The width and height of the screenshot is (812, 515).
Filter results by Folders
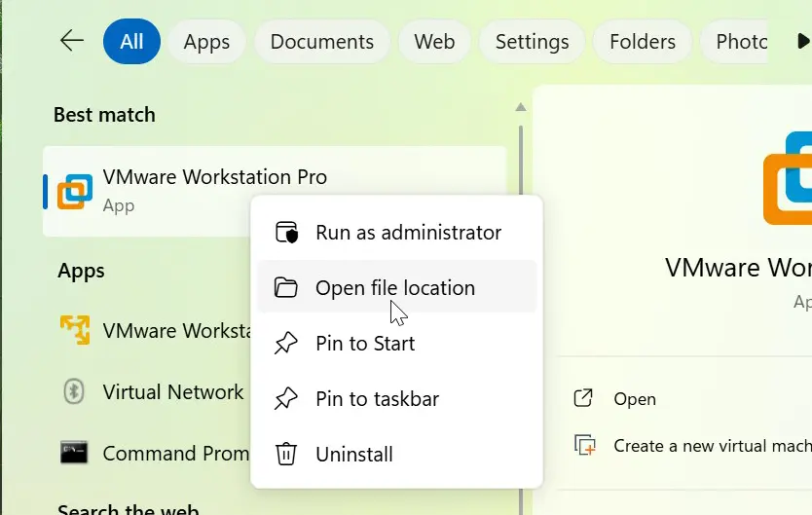tap(642, 42)
